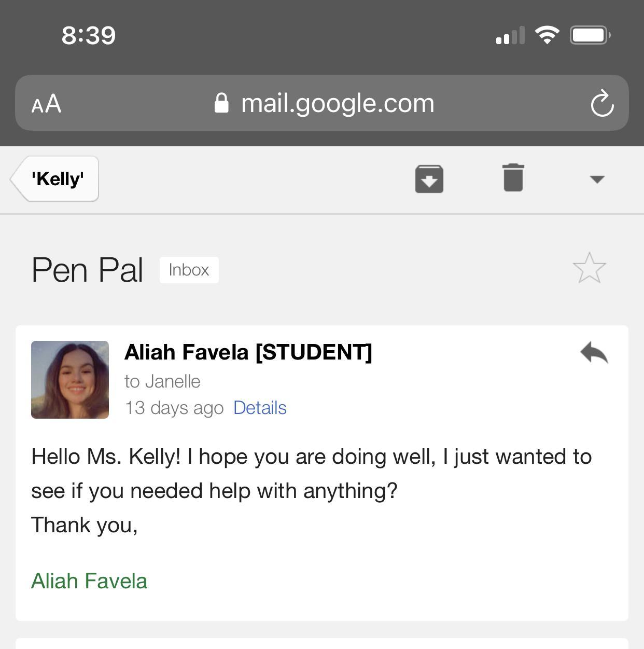The image size is (644, 649).
Task: Tap the battery indicator in status bar
Action: click(590, 35)
